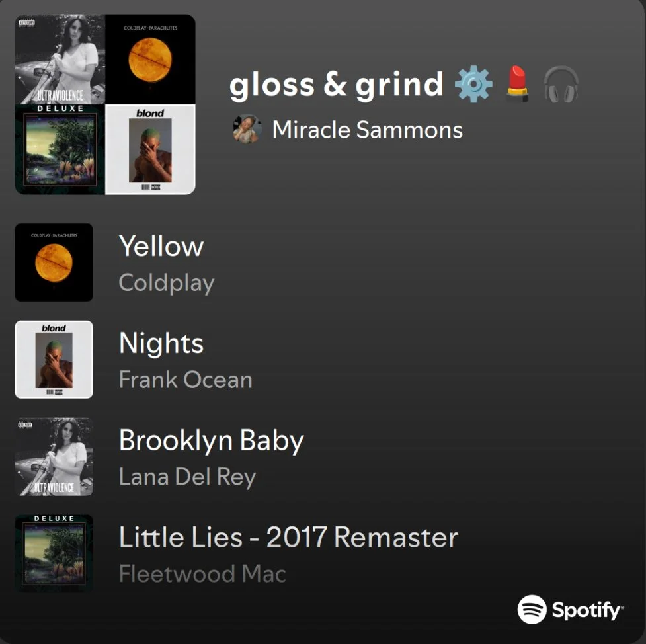Select the Deluxe cover in playlist collage

point(60,149)
